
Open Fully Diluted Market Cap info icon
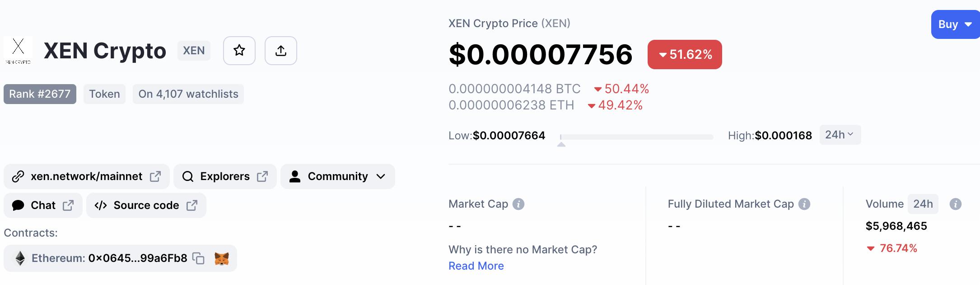pyautogui.click(x=806, y=204)
